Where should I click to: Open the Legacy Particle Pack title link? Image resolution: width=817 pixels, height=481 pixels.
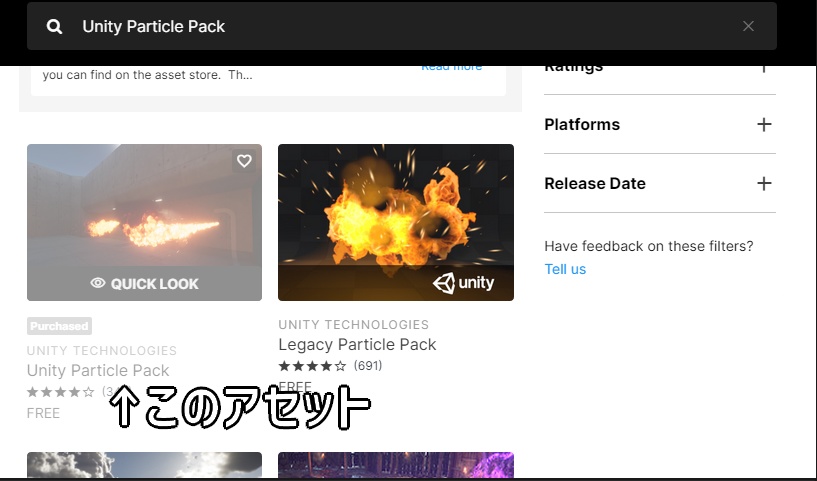[357, 344]
